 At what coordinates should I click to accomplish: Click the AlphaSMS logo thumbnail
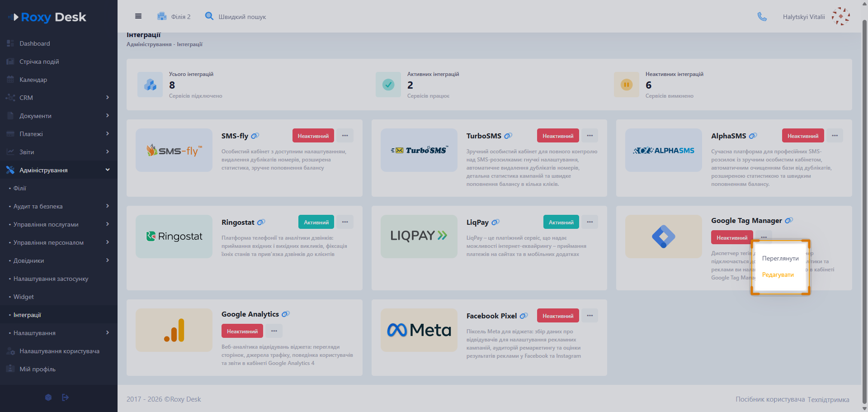[x=664, y=150]
